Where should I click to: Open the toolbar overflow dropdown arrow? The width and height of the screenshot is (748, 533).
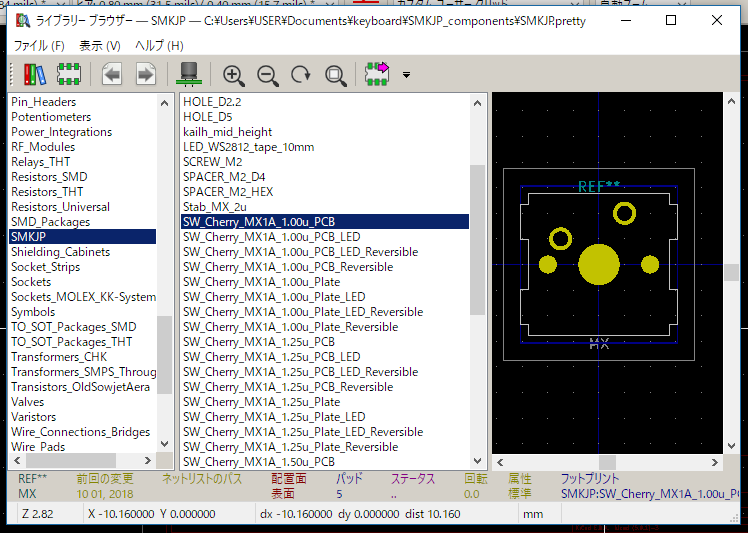[406, 75]
